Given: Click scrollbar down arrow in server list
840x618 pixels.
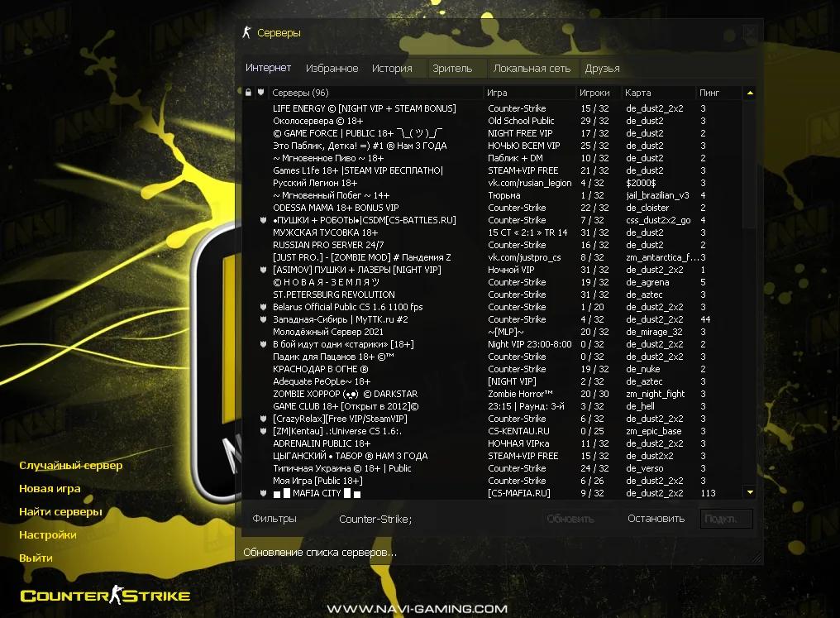Looking at the screenshot, I should [x=750, y=492].
